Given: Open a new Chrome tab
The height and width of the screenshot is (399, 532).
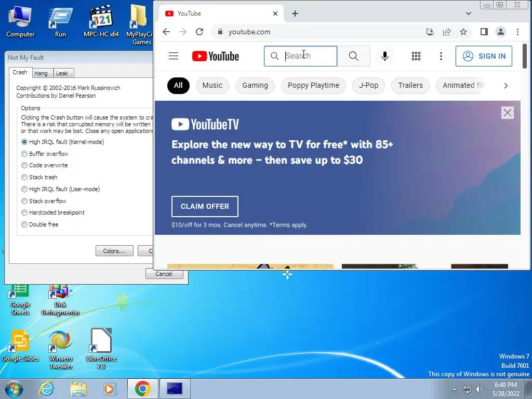Looking at the screenshot, I should pyautogui.click(x=295, y=14).
